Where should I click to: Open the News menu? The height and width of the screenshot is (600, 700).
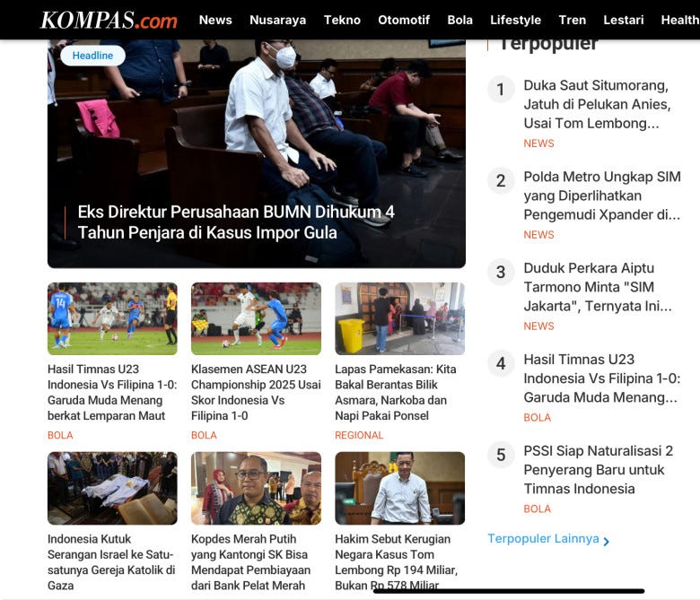215,20
